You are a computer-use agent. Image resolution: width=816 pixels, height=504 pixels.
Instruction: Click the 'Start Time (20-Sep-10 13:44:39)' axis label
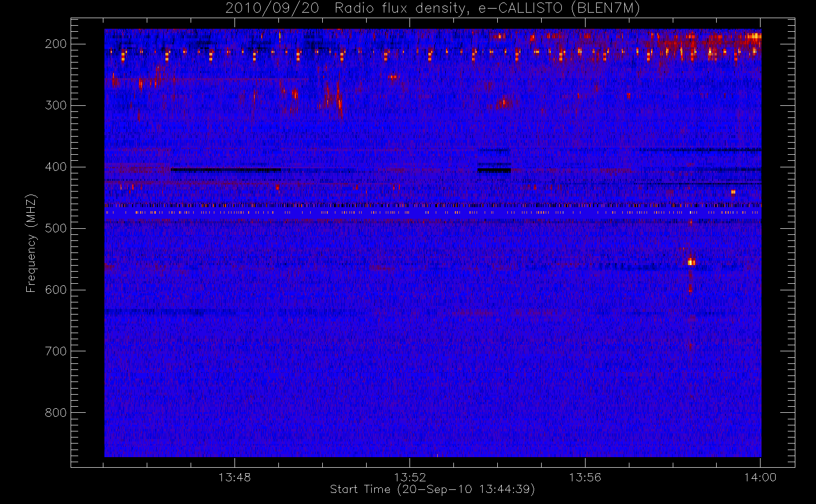432,489
